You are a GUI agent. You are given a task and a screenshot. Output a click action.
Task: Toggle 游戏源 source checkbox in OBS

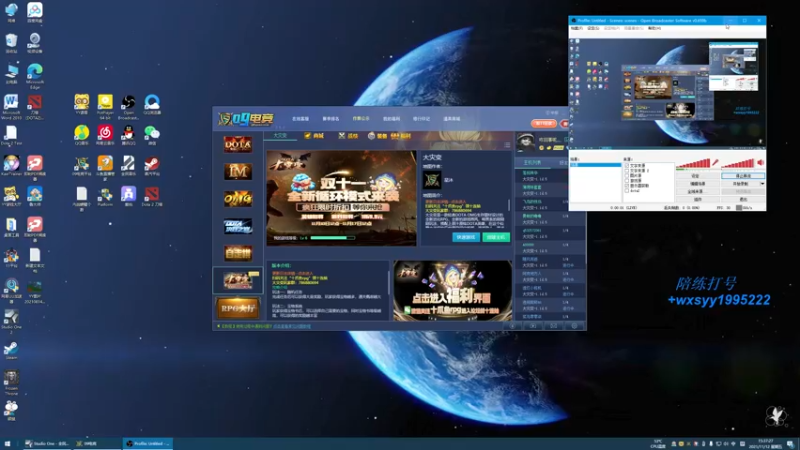[627, 181]
